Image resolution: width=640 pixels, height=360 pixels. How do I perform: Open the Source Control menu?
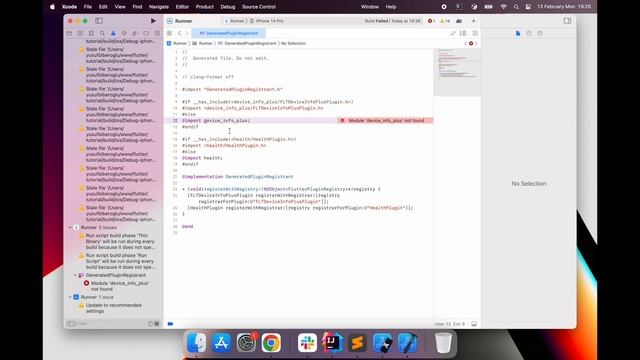[x=259, y=7]
